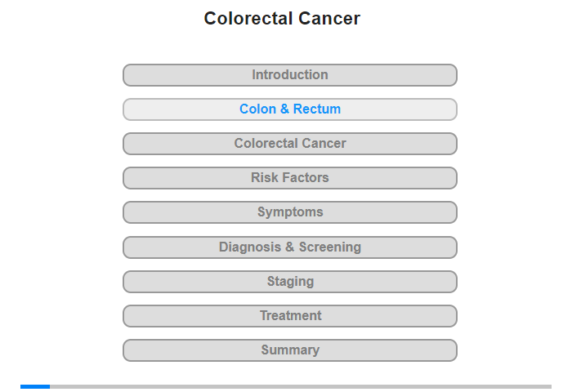
Task: Open Diagnosis & Screening section
Action: (289, 247)
